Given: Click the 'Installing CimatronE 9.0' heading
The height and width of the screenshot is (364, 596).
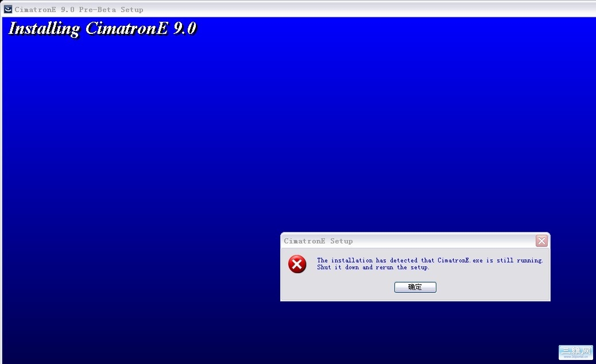Looking at the screenshot, I should 102,29.
